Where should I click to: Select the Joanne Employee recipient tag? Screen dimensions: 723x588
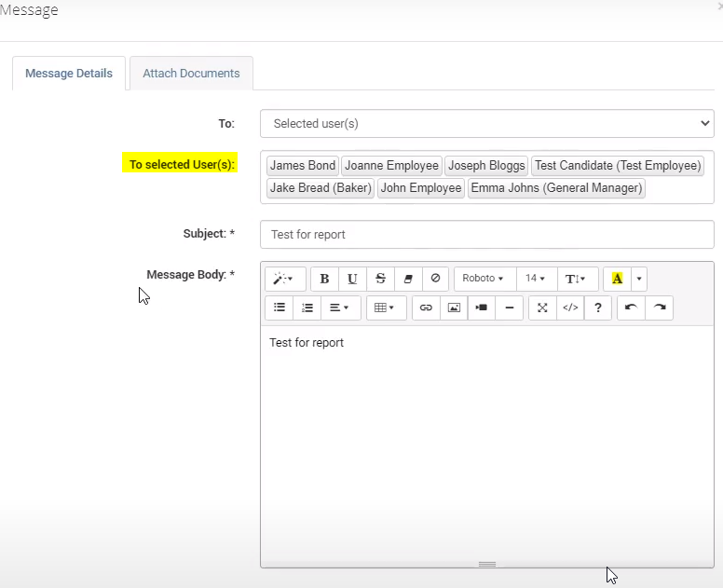coord(391,166)
